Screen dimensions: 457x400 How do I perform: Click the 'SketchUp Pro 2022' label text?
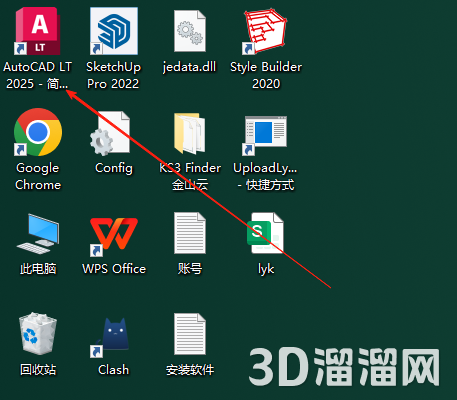(114, 75)
